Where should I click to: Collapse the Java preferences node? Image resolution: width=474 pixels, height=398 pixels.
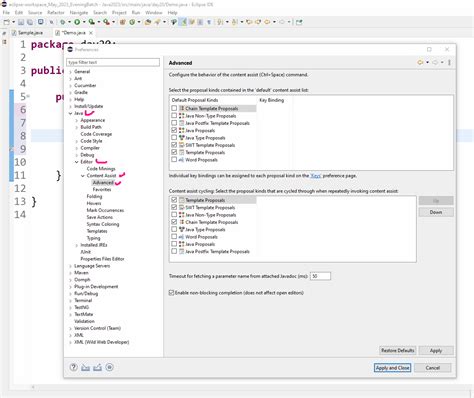pyautogui.click(x=70, y=113)
